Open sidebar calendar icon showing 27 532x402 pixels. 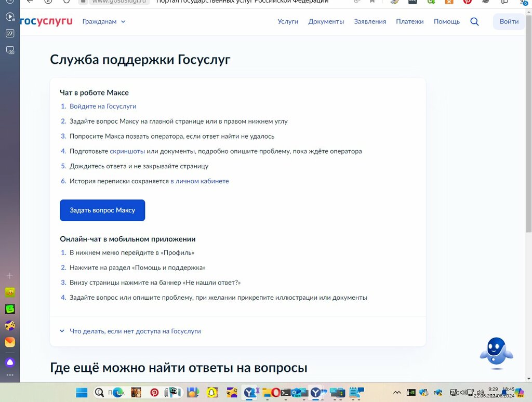pos(10,33)
